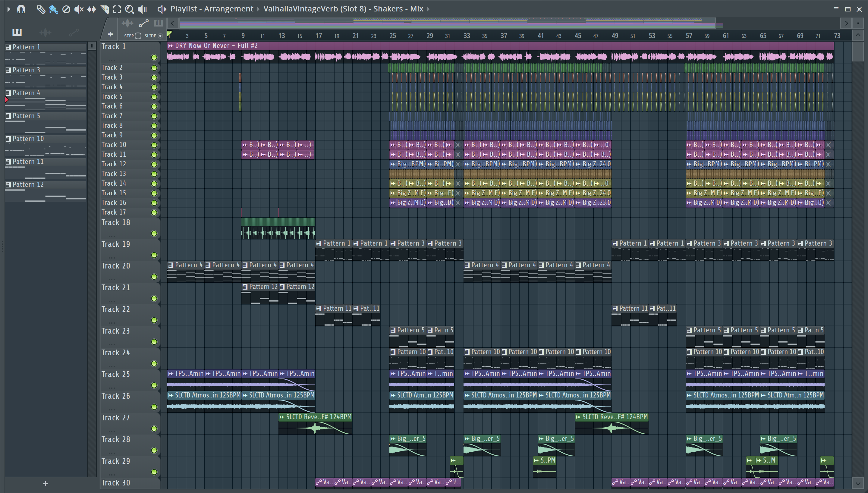Open menu of DRY Now Or Never clip
The height and width of the screenshot is (493, 868).
click(171, 46)
